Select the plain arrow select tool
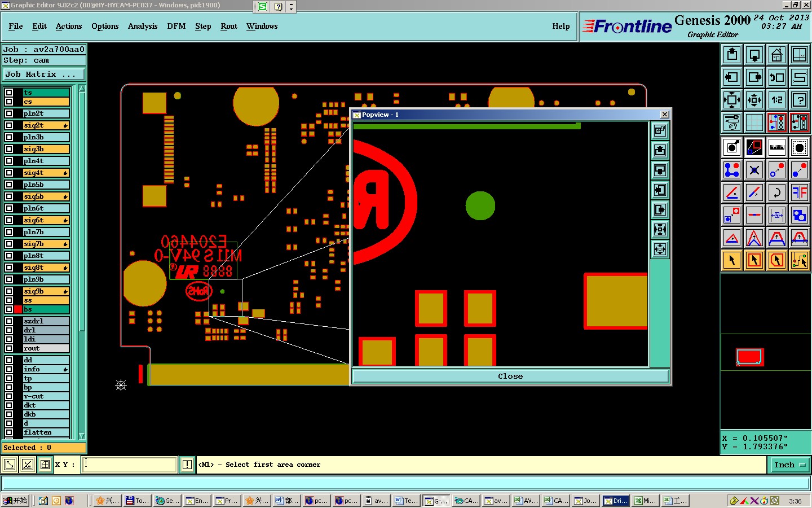Viewport: 812px width, 508px height. point(732,260)
